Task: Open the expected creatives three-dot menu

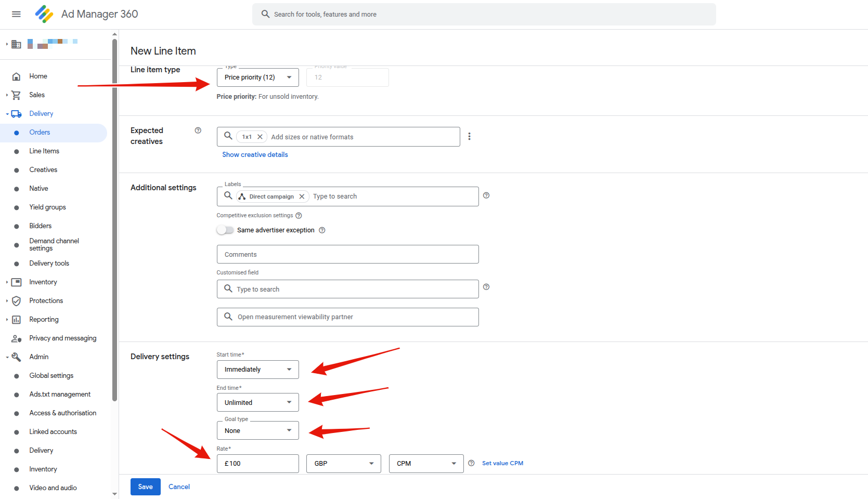Action: click(469, 136)
